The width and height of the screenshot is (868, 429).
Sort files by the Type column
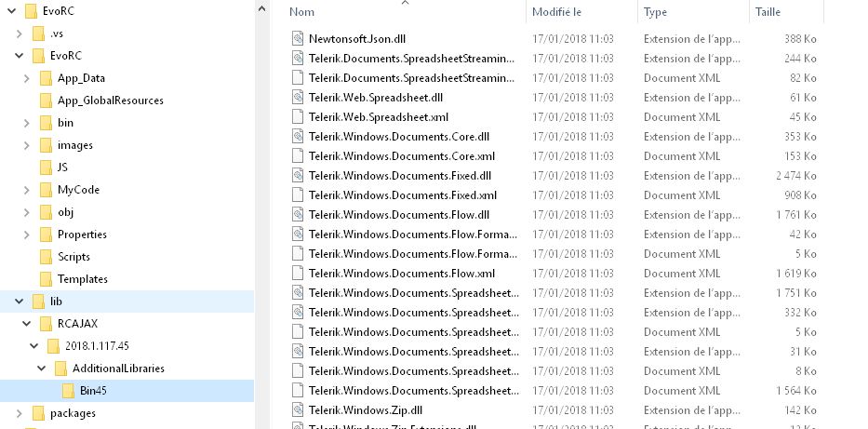655,12
